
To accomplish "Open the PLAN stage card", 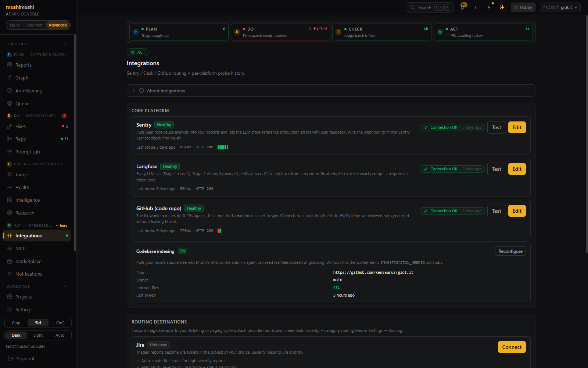I will (179, 32).
